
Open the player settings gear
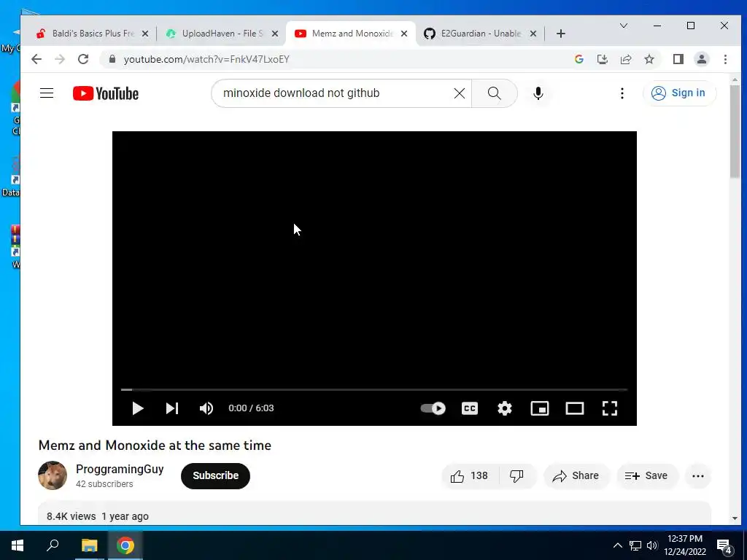point(505,408)
